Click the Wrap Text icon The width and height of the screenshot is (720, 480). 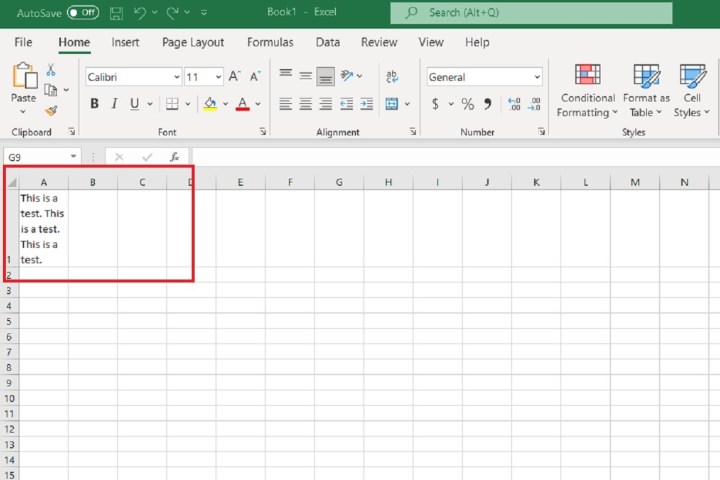point(391,76)
